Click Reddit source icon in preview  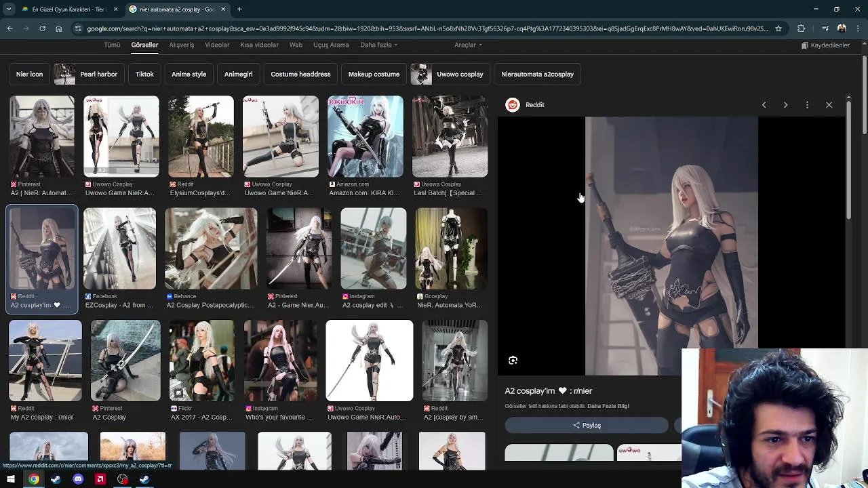pyautogui.click(x=513, y=105)
